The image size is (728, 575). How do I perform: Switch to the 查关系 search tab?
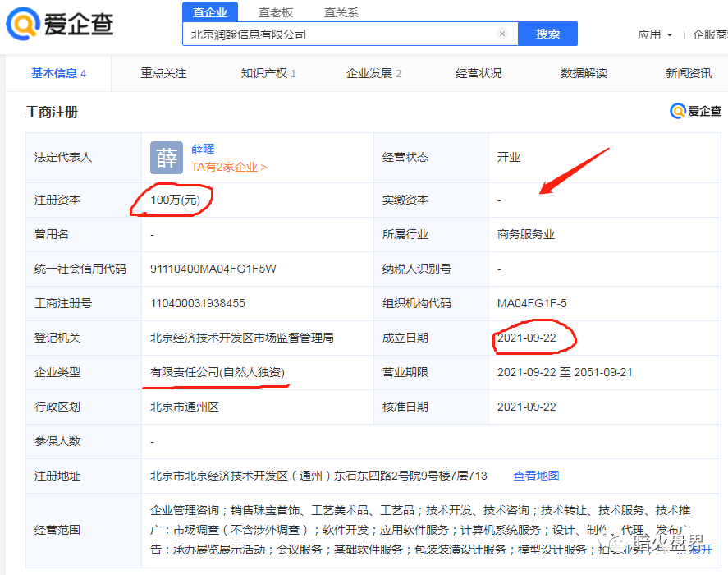[341, 12]
